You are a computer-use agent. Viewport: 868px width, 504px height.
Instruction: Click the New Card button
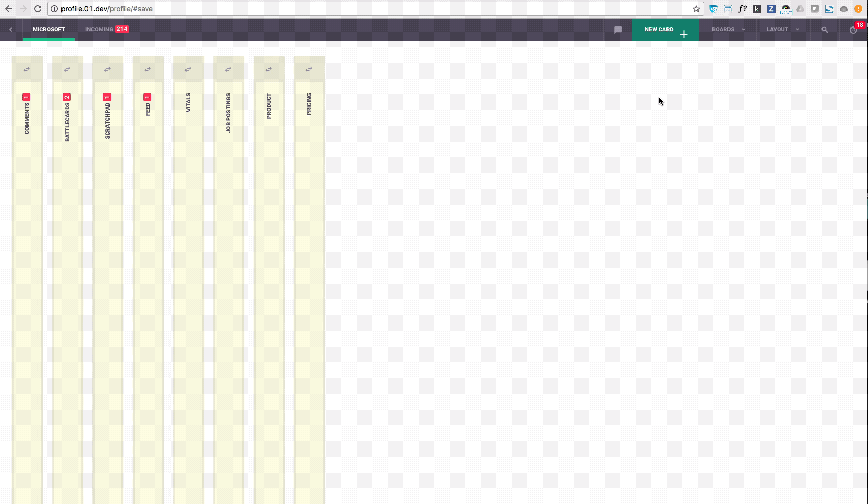click(665, 30)
